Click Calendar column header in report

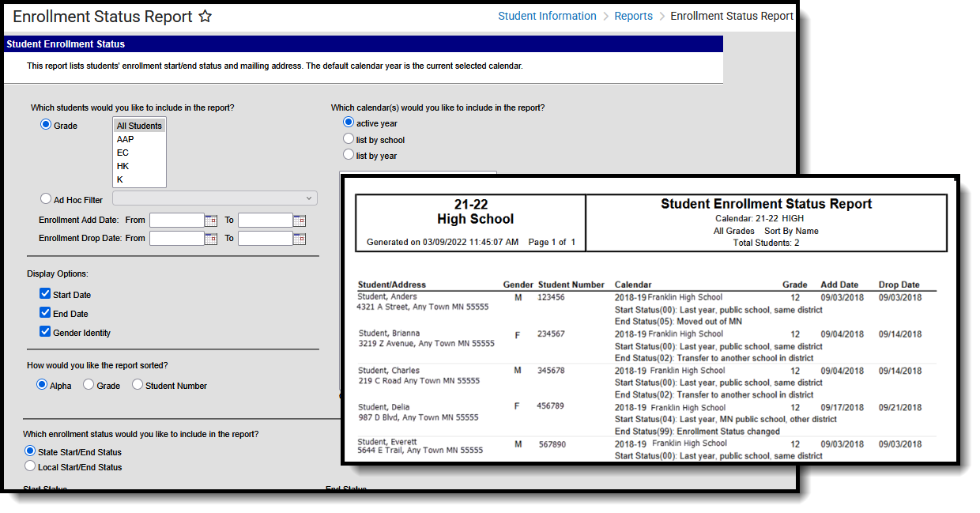633,285
